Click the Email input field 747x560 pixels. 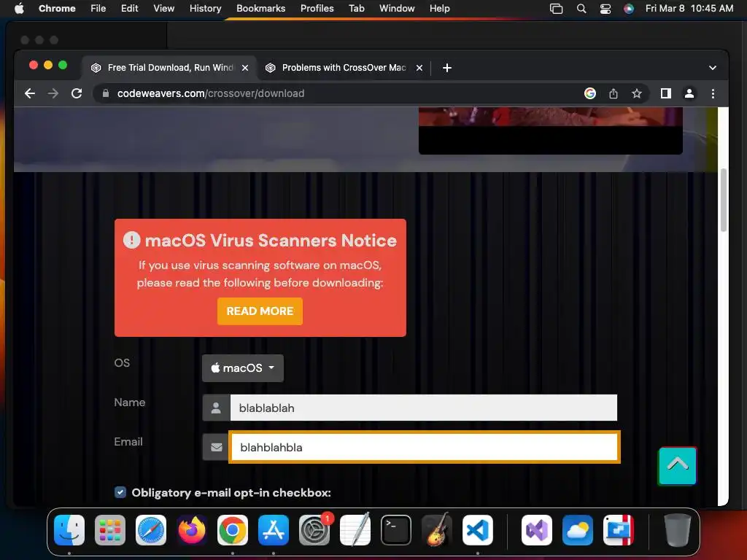click(x=425, y=447)
